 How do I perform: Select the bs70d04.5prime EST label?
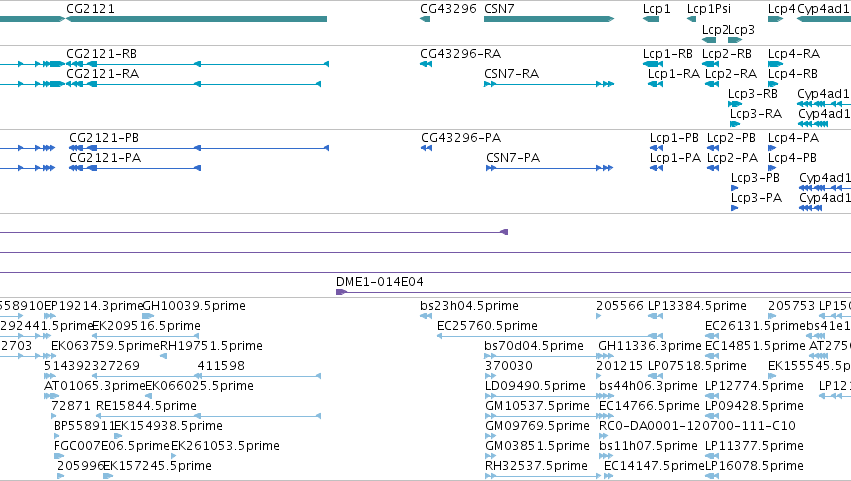point(534,346)
